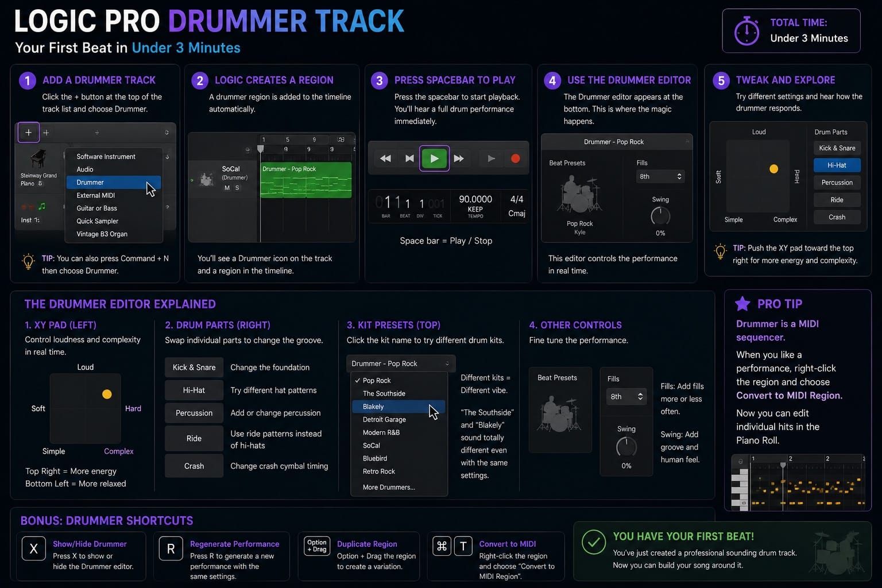Click the X shortcut key icon
The image size is (882, 588).
pos(34,548)
